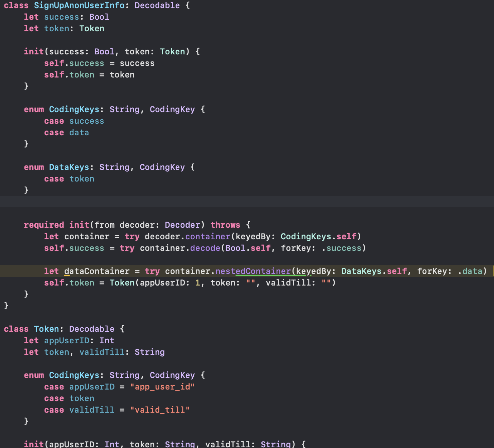Click the "valid_till" string literal
Screen dimensions: 494x448
point(160,410)
